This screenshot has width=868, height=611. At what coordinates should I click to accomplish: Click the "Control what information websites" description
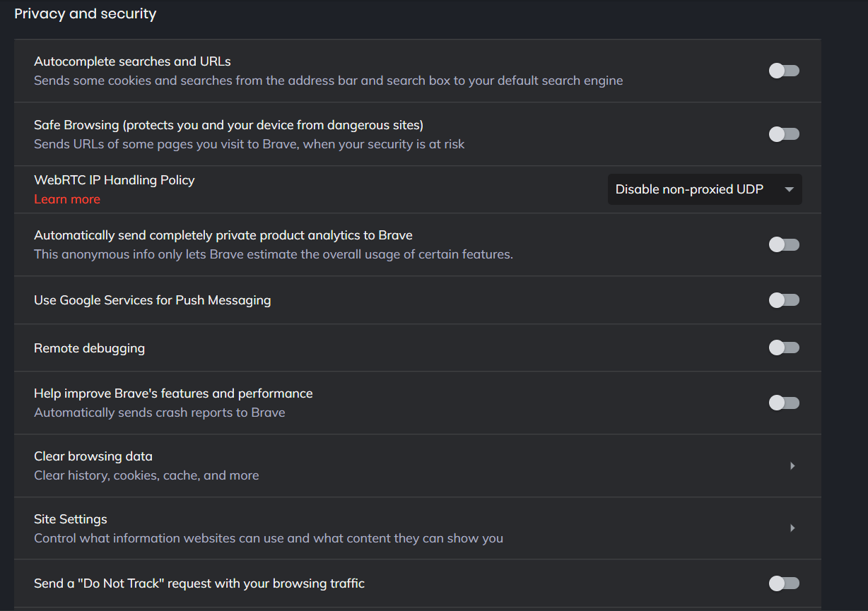(269, 538)
